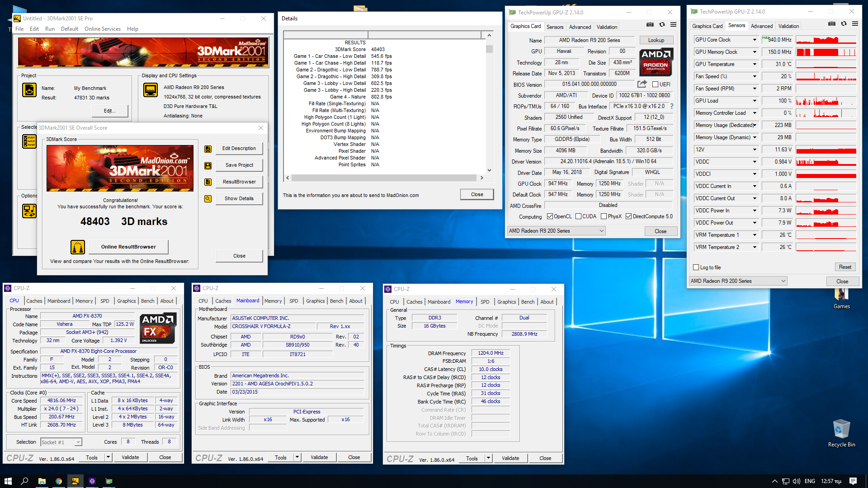Open Tools dropdown arrow in CPU-Z CPU window
The width and height of the screenshot is (868, 488).
tap(108, 457)
